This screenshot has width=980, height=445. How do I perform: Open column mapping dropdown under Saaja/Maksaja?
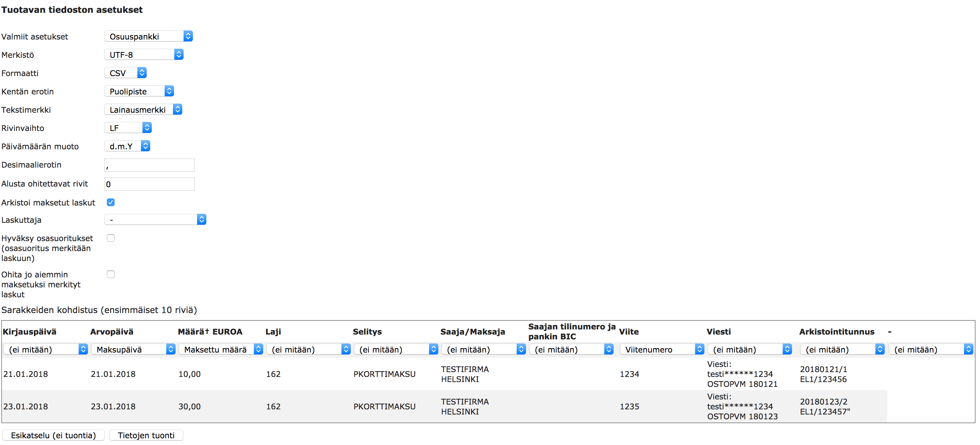tap(484, 349)
